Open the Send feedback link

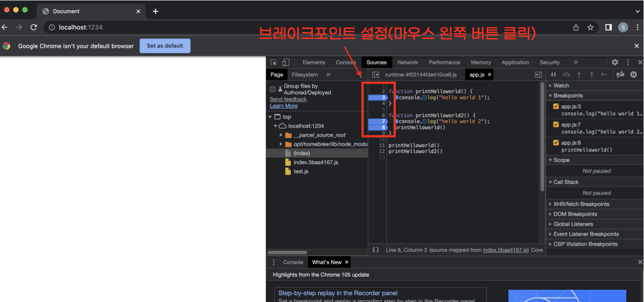[288, 99]
